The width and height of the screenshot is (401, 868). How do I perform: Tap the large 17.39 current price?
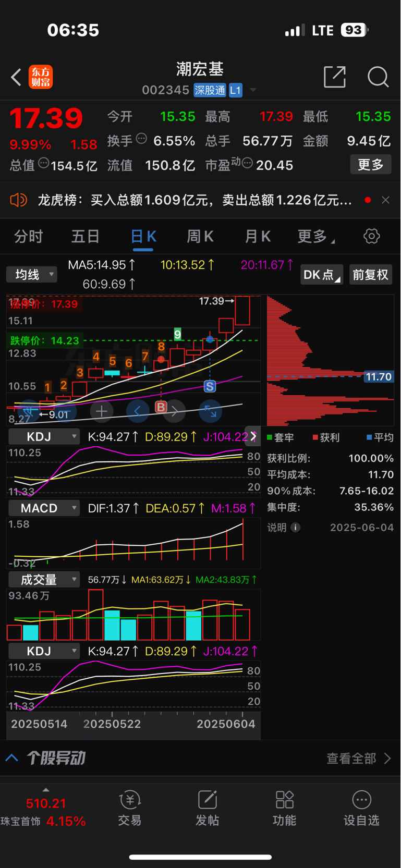[46, 118]
